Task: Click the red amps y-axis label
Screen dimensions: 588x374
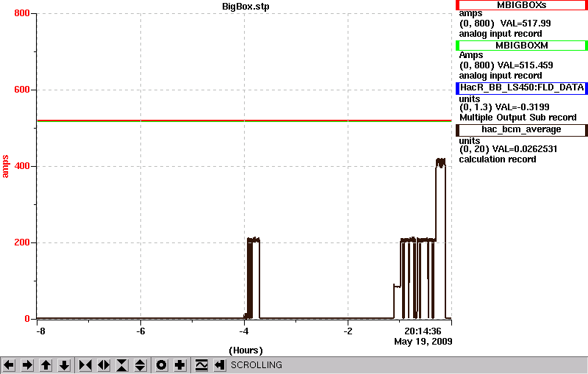Action: pyautogui.click(x=5, y=166)
